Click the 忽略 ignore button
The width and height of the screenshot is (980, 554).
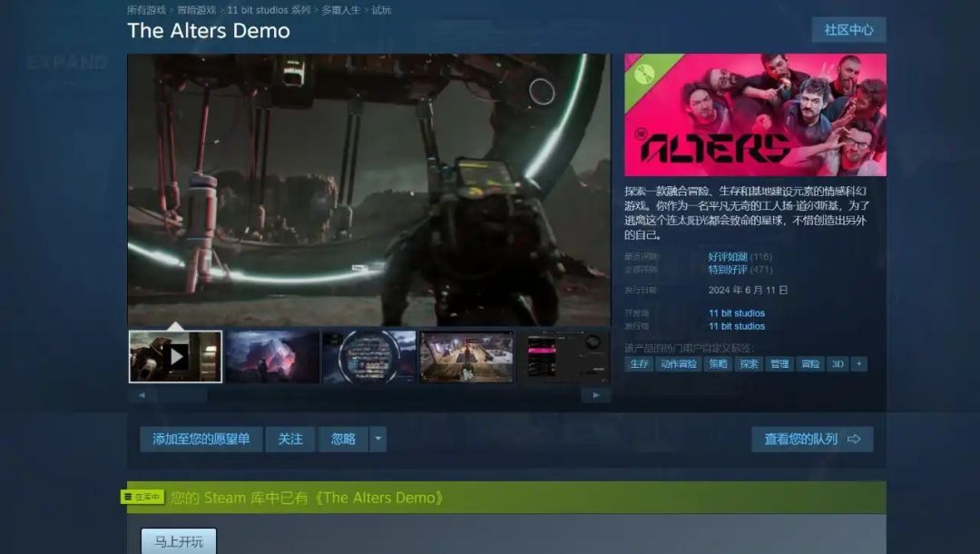pos(343,439)
